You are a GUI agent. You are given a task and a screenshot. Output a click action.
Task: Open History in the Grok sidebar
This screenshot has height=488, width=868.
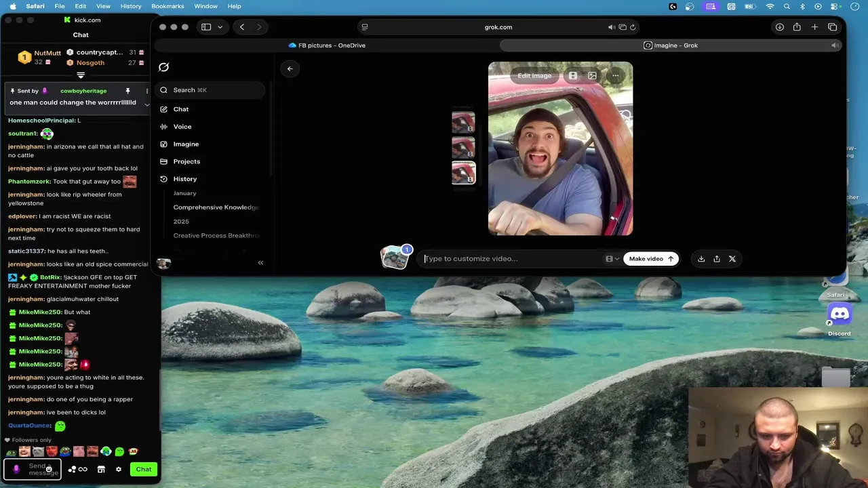point(178,179)
